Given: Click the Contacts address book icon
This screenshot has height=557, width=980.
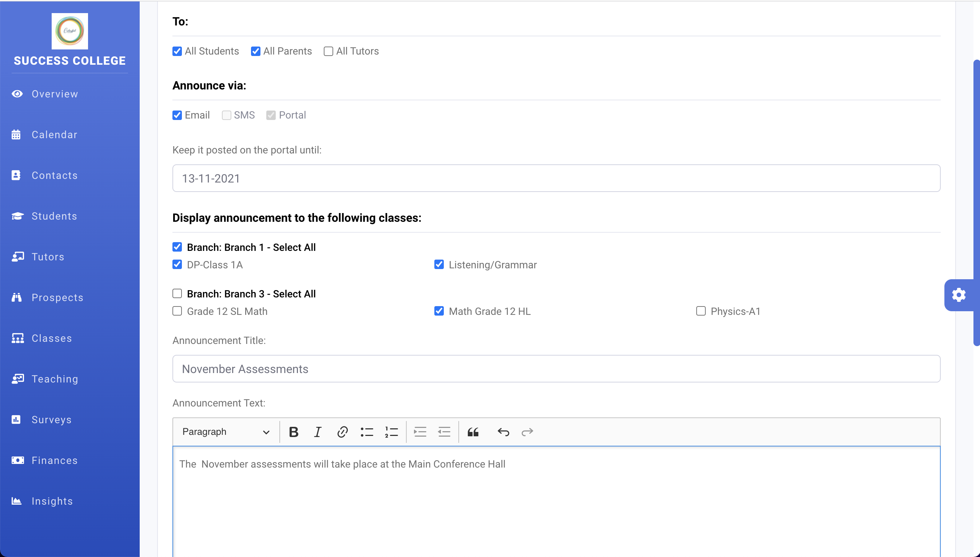Looking at the screenshot, I should [16, 175].
